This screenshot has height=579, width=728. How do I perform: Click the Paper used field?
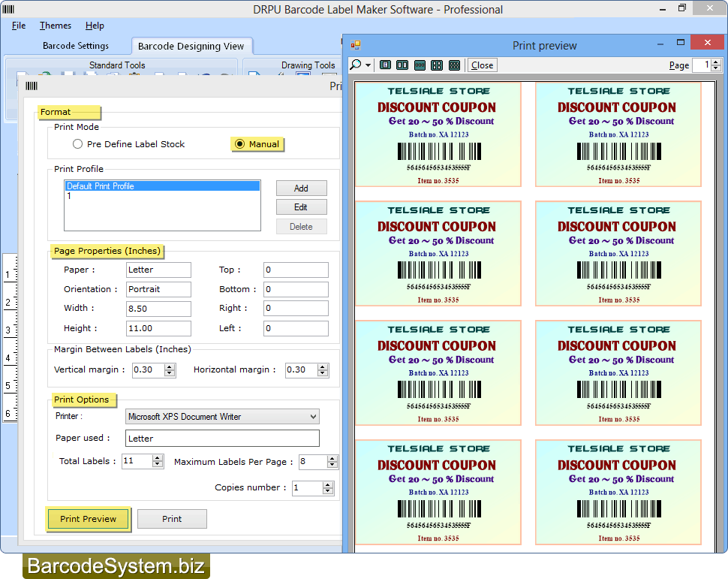tap(222, 439)
